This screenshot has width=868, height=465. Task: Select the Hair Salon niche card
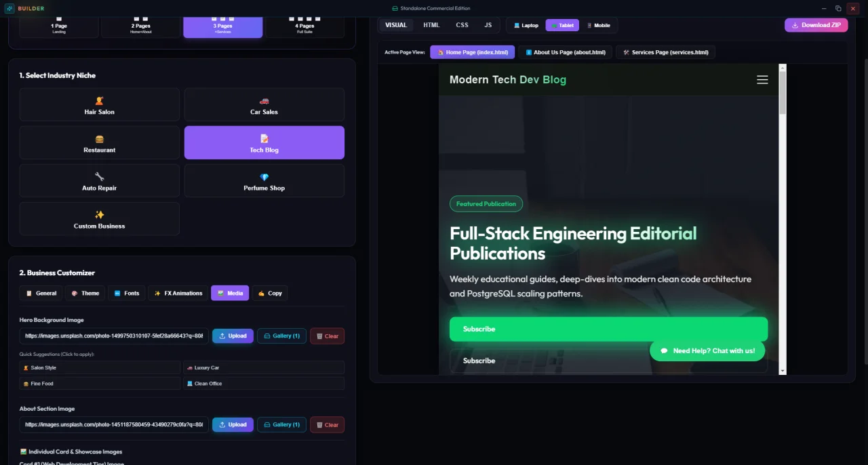coord(99,104)
